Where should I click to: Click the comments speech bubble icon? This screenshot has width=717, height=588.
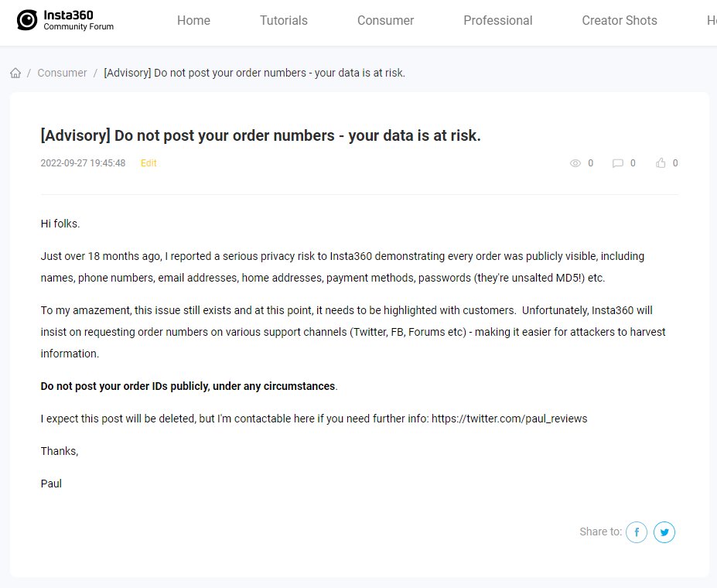(617, 163)
